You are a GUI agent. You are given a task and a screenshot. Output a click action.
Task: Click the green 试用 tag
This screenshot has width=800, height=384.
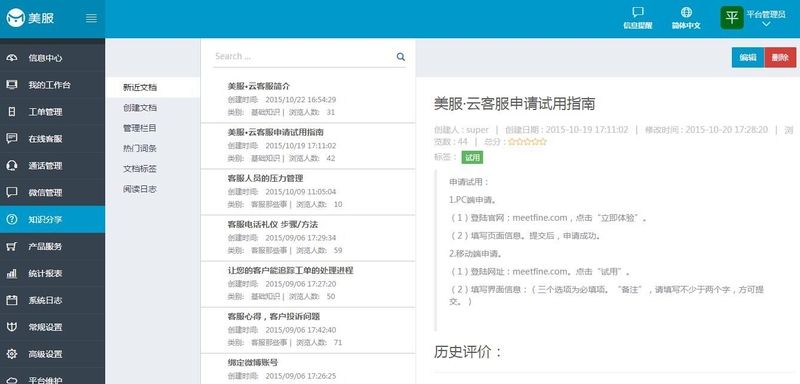[x=472, y=158]
